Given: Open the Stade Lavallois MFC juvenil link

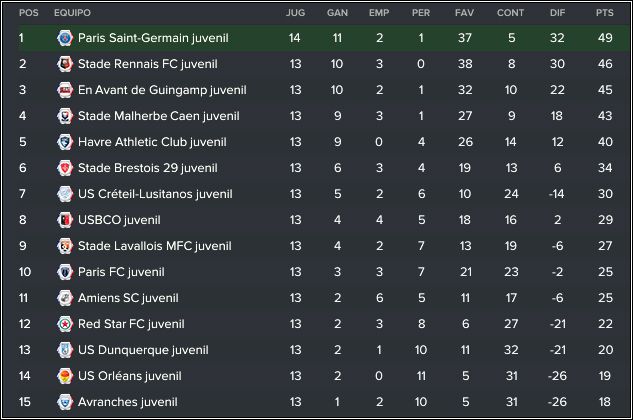Looking at the screenshot, I should [155, 246].
